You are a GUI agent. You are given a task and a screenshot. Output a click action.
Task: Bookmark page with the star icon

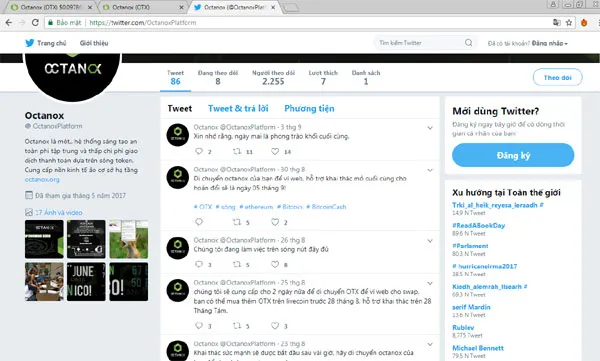tap(569, 23)
